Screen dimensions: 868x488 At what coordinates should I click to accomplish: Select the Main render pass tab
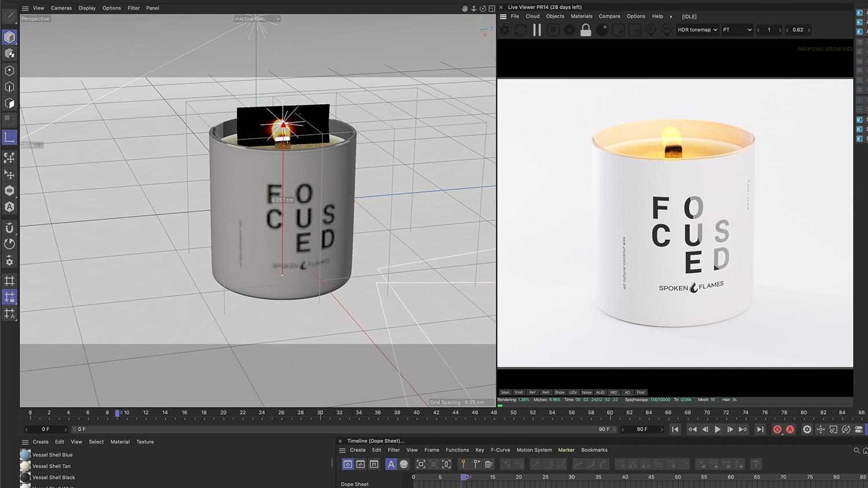click(x=506, y=392)
